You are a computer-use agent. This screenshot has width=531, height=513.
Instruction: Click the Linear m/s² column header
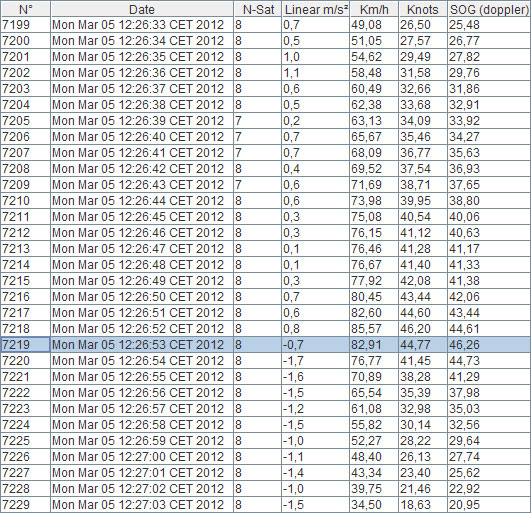(x=316, y=9)
